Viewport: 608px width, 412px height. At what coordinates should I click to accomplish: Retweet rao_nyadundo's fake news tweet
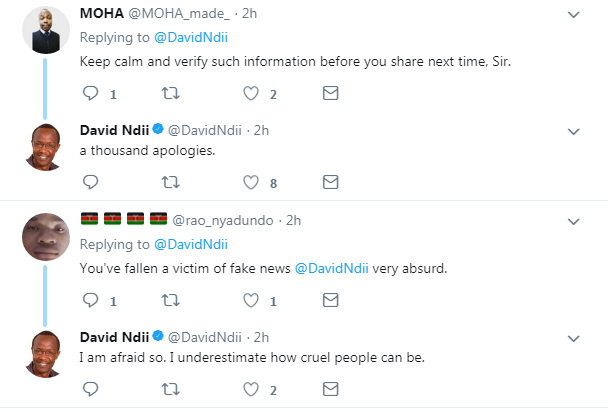(171, 300)
